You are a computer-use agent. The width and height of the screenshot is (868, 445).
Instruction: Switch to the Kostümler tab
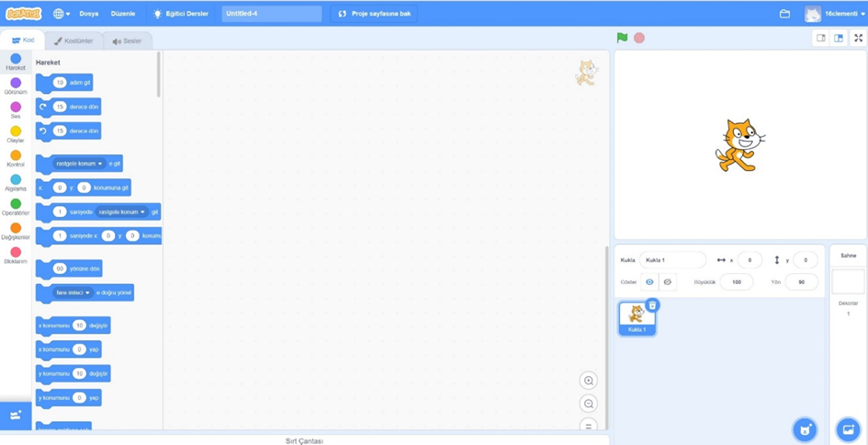[73, 41]
